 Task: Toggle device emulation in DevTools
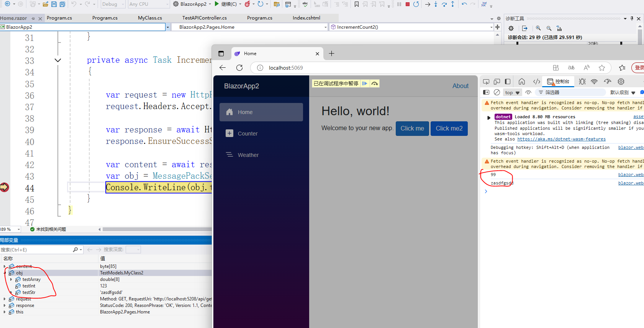pos(497,82)
